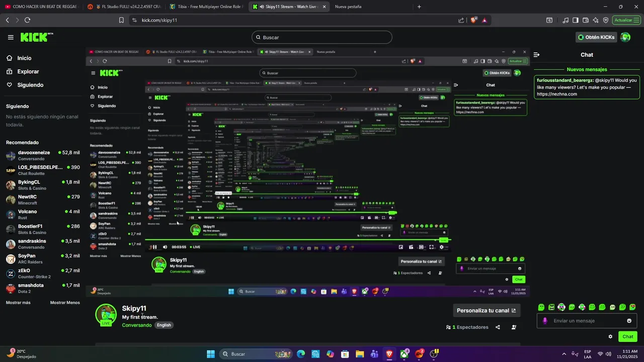Open the user profile avatar menu
Viewport: 644px width, 362px height.
625,37
